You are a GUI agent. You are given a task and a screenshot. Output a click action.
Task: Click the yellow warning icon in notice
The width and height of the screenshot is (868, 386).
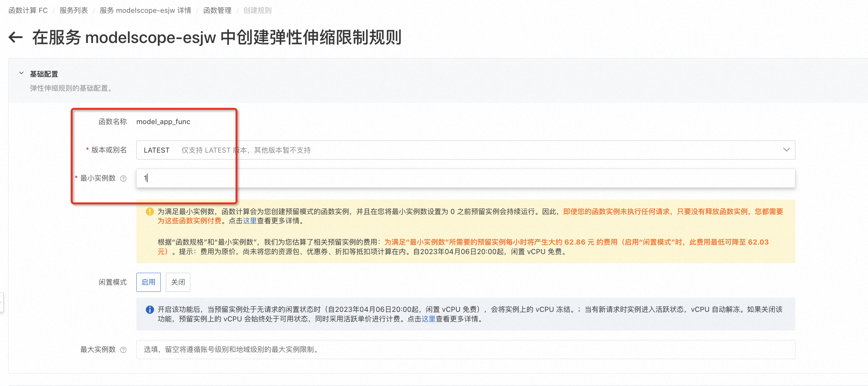149,212
